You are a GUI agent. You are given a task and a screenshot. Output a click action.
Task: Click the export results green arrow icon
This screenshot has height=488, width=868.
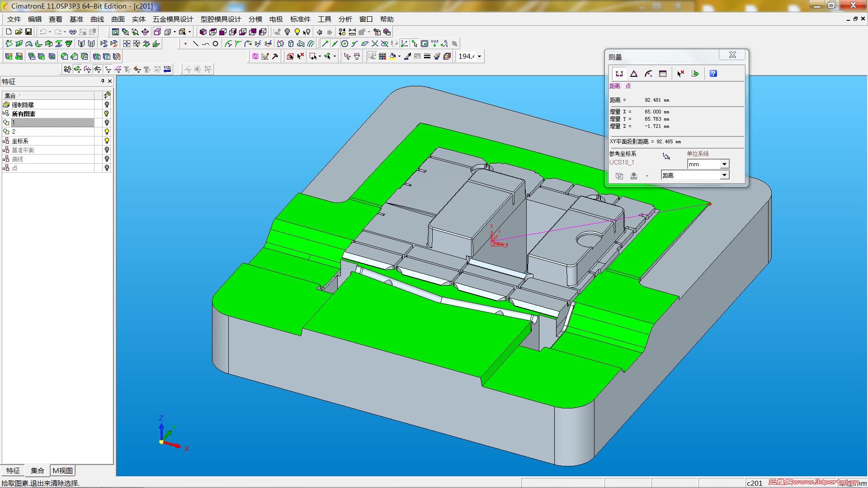click(x=695, y=74)
